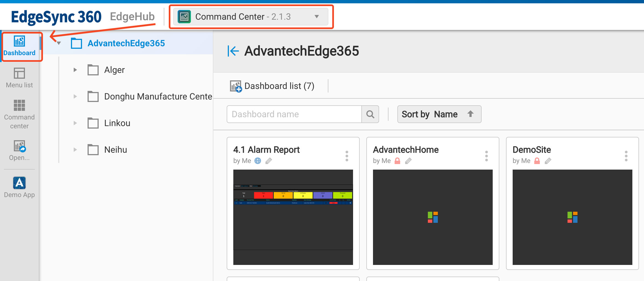Click the Open dashboard sidebar icon
The width and height of the screenshot is (644, 281).
click(x=19, y=150)
